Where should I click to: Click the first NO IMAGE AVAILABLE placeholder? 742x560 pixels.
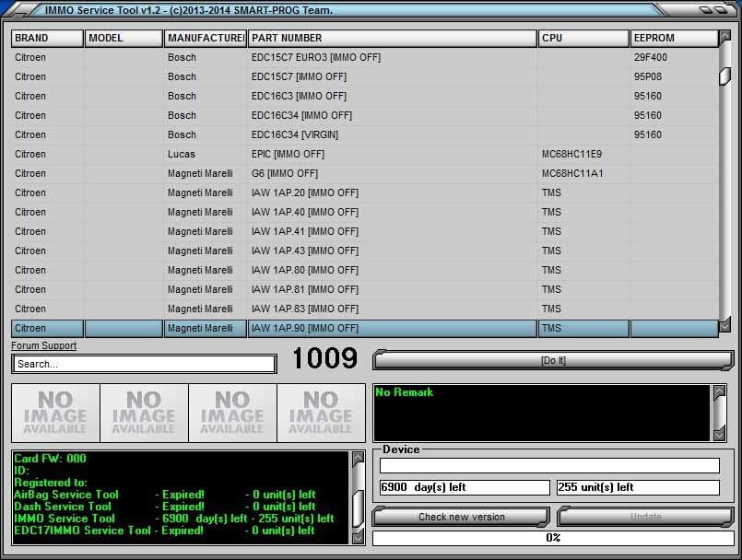pos(52,412)
